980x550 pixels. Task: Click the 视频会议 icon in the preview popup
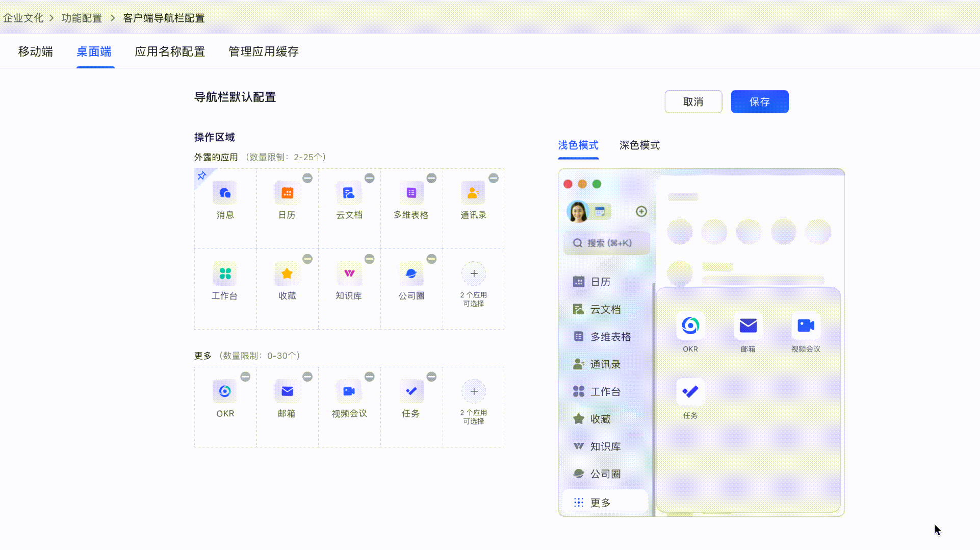806,326
